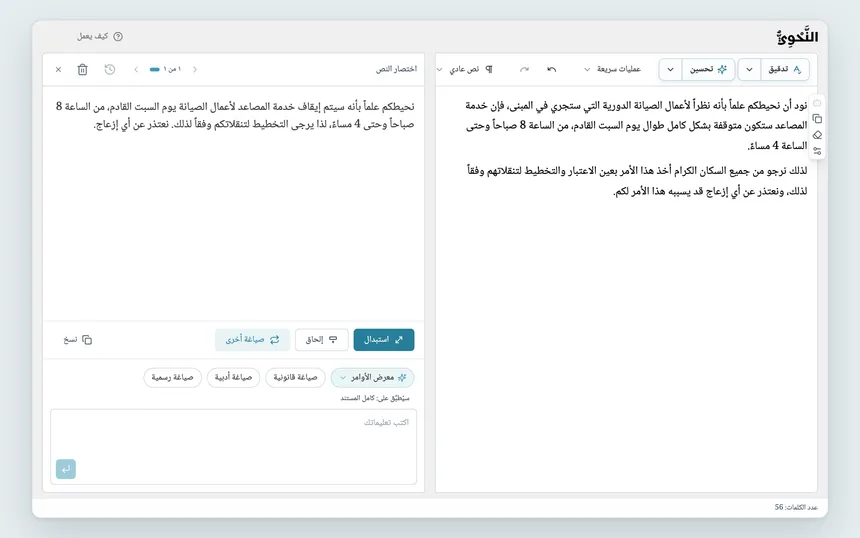Click the summarized text in the result panel

(235, 115)
